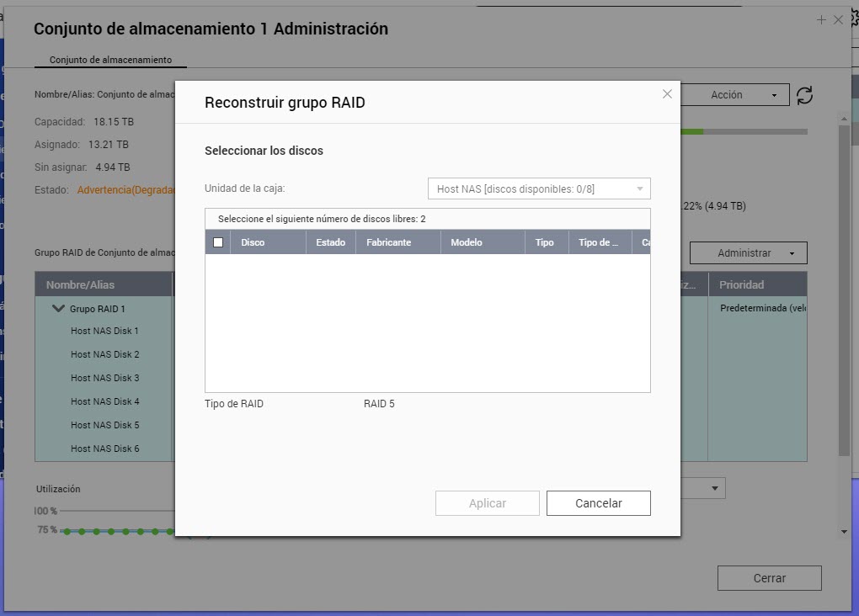
Task: Sort by the Disco column header
Action: (253, 242)
